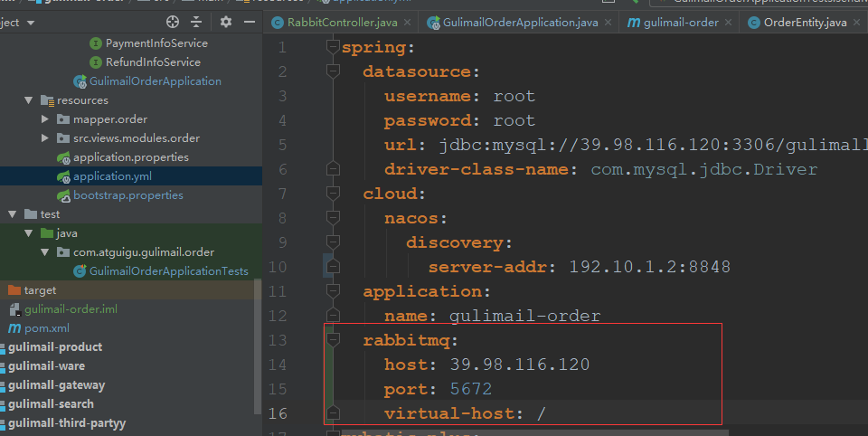
Task: Collapse the resources folder arrow
Action: [x=28, y=100]
